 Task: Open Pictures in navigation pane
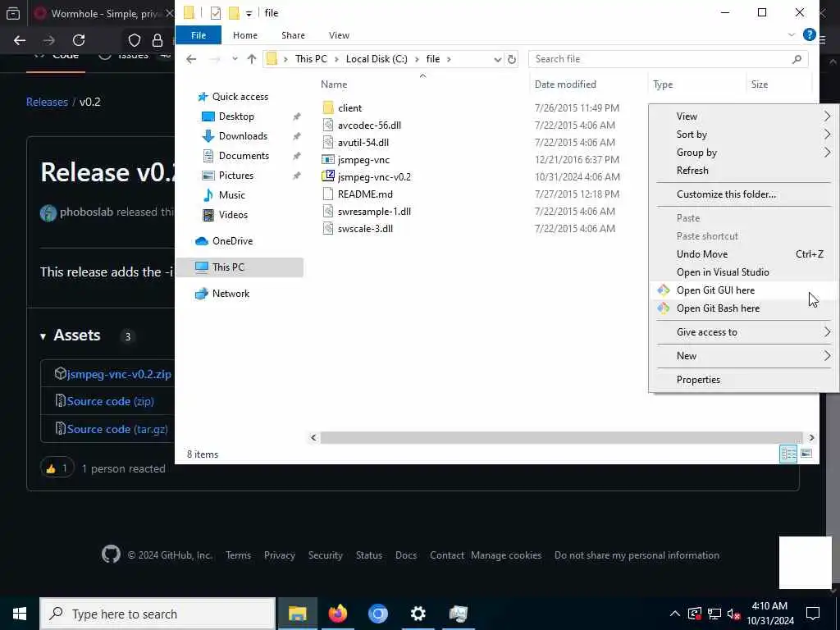[235, 176]
